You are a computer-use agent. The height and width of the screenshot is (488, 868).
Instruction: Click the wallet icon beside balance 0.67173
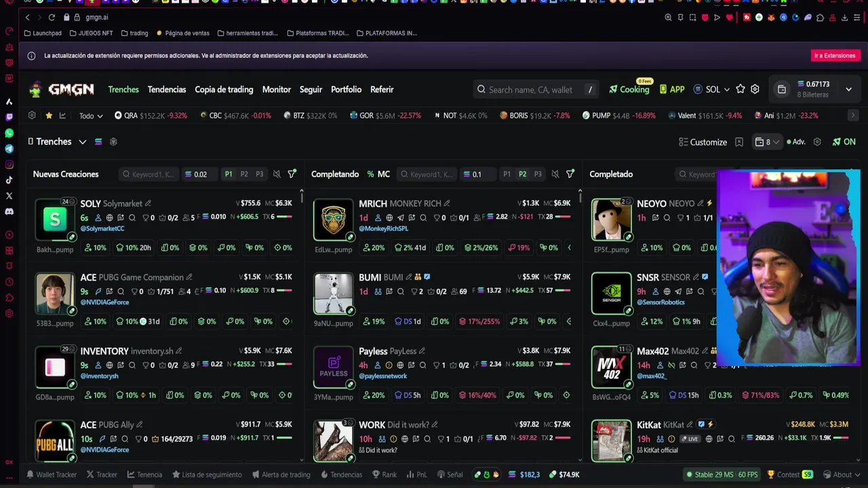781,89
